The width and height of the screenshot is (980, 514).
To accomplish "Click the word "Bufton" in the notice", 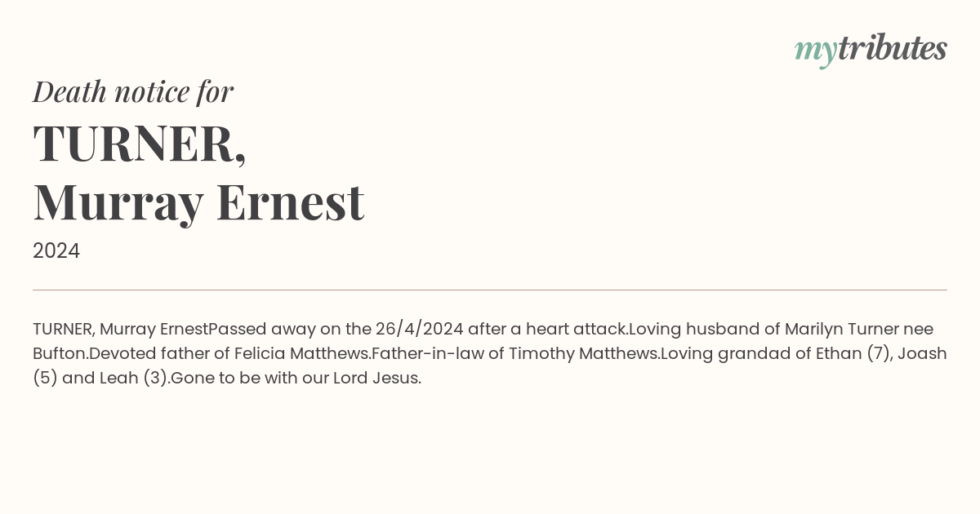I will [60, 354].
